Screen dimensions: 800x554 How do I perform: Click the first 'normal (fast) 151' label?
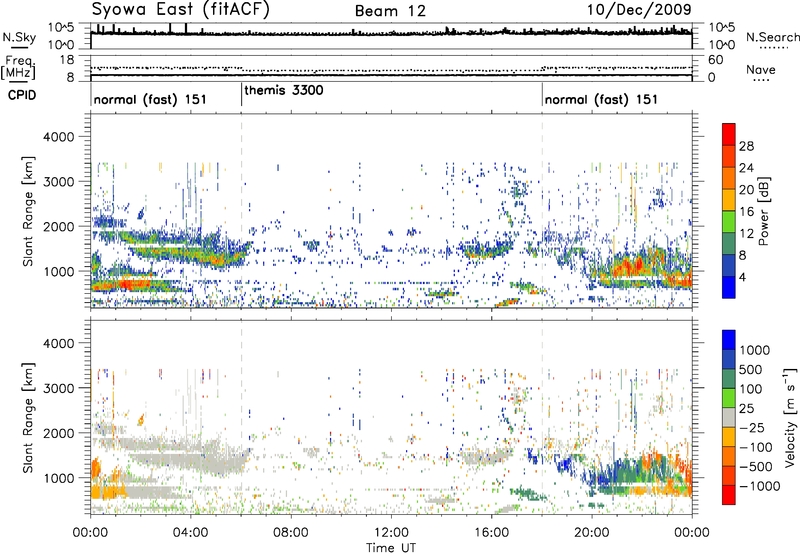click(x=150, y=99)
